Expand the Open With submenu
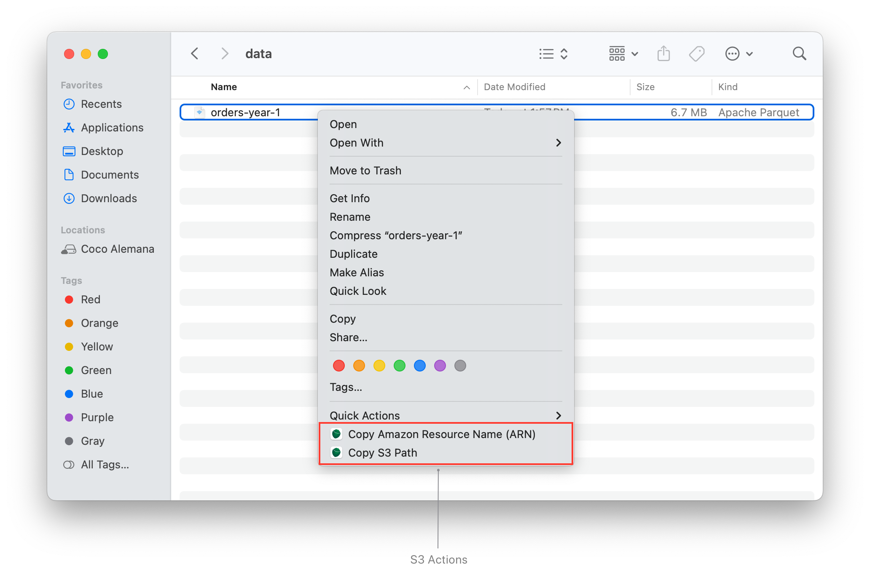This screenshot has height=588, width=870. pyautogui.click(x=445, y=143)
